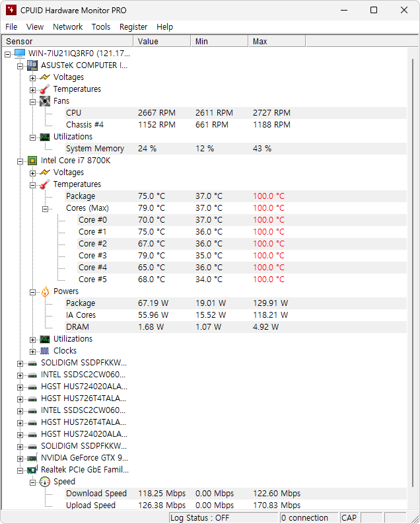Click the 'Log Status : OFF' status panel
The image size is (420, 524).
tap(224, 517)
